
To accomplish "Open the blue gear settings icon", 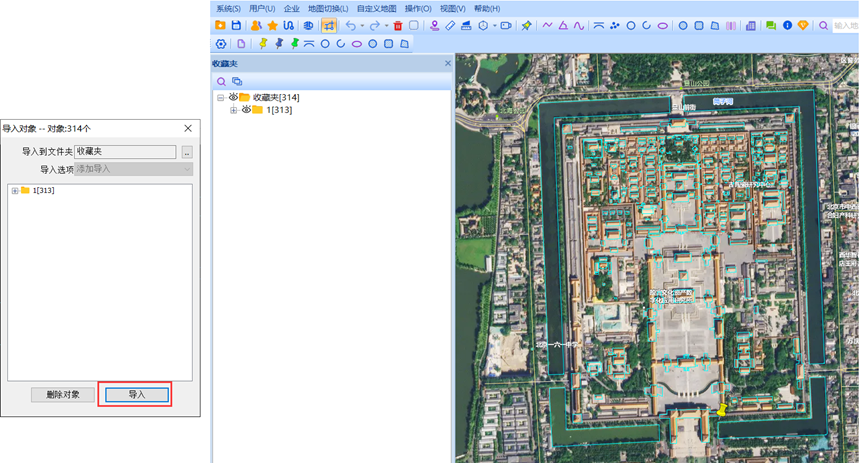I will 221,43.
